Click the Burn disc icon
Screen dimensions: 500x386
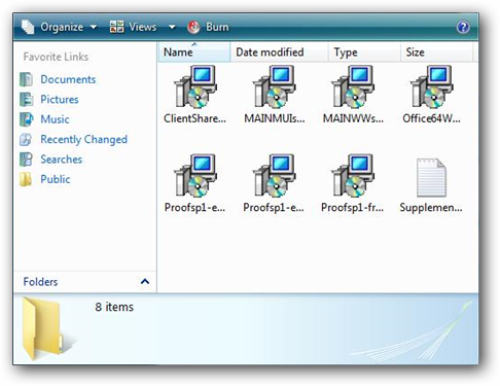(x=194, y=27)
